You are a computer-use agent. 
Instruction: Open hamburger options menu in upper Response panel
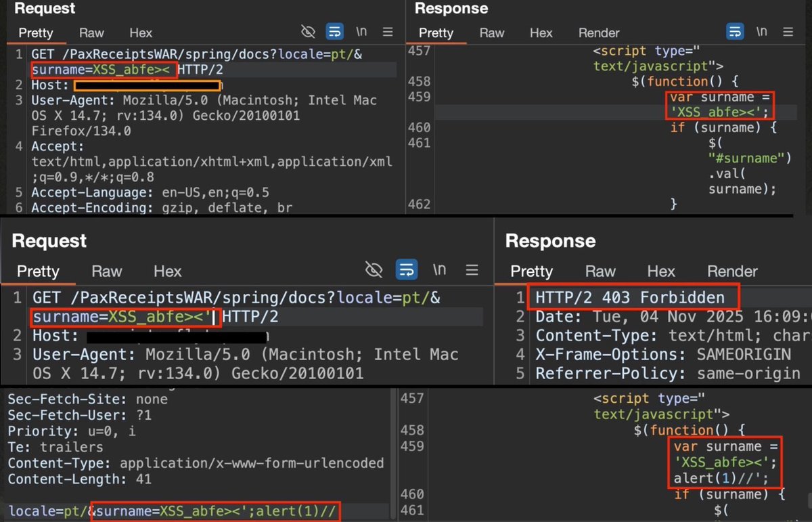pyautogui.click(x=789, y=32)
